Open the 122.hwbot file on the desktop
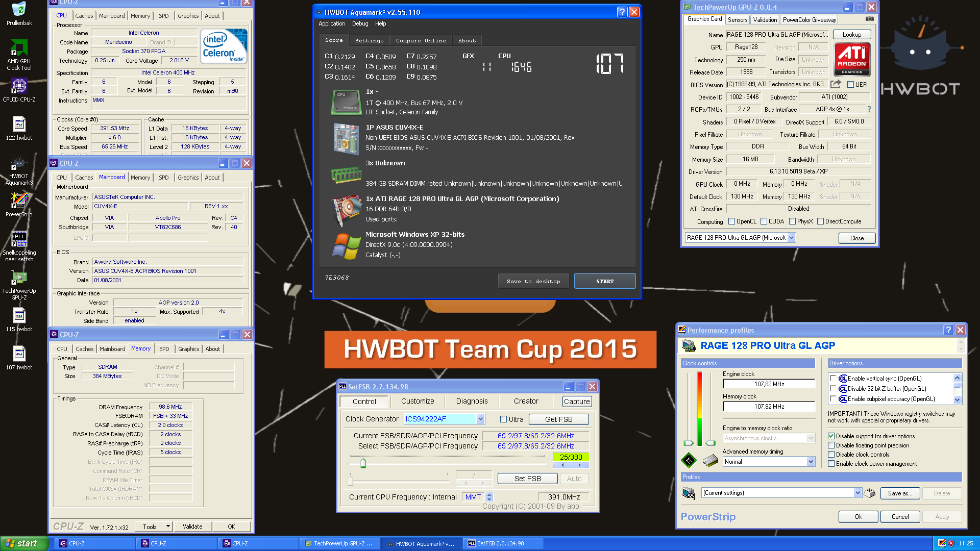 19,128
